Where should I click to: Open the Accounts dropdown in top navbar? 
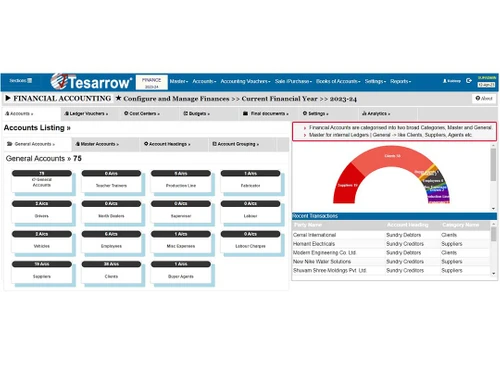pos(204,81)
